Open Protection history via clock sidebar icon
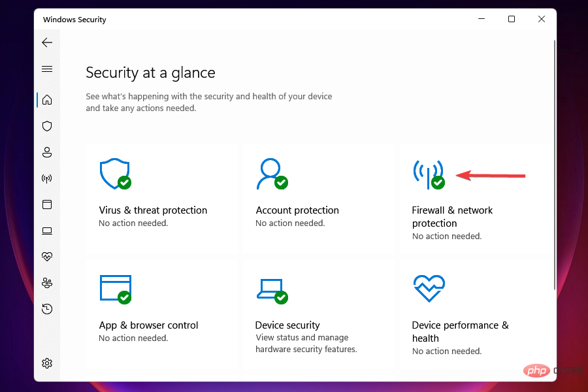 [47, 308]
